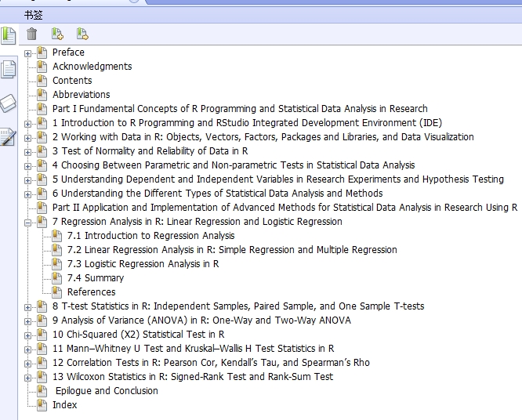Go to Preface bookmark
Viewport: 522px width, 420px height.
coord(68,52)
